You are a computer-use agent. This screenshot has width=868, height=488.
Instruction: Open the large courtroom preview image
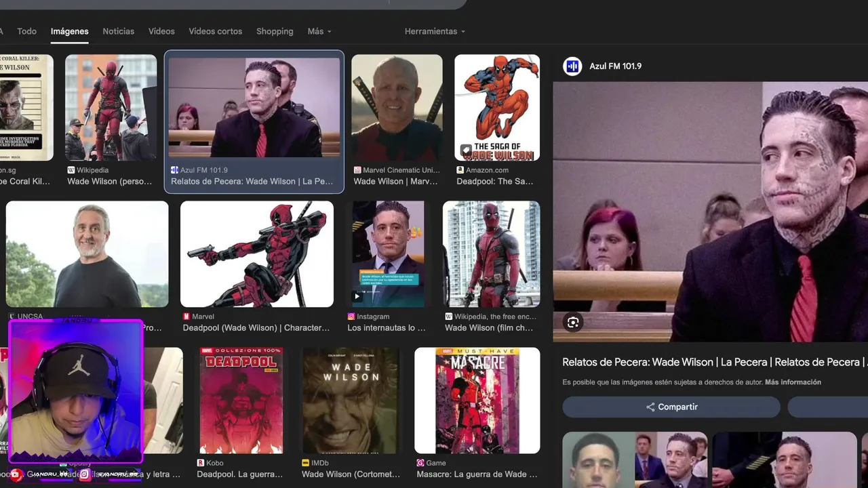click(x=710, y=211)
